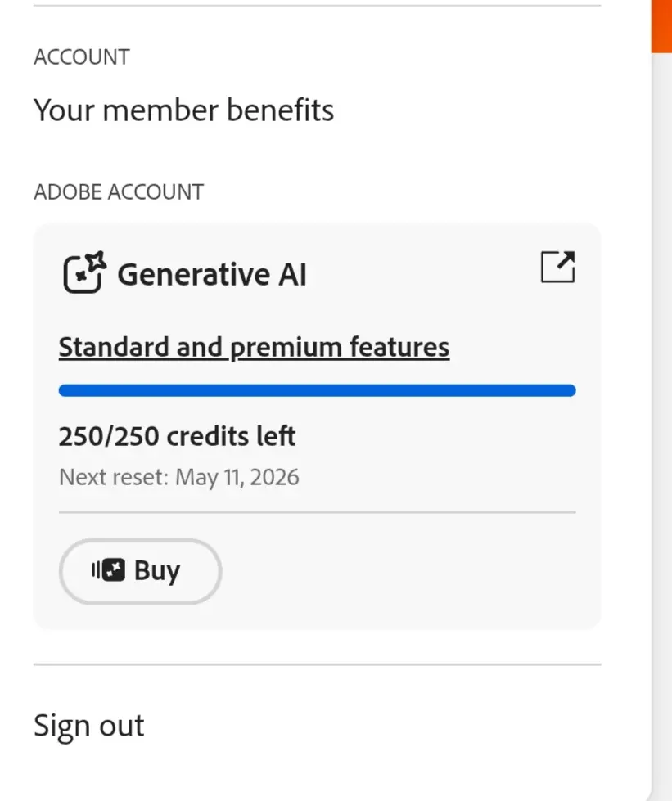Image resolution: width=672 pixels, height=801 pixels.
Task: Click the word Buy on the button
Action: pyautogui.click(x=157, y=570)
